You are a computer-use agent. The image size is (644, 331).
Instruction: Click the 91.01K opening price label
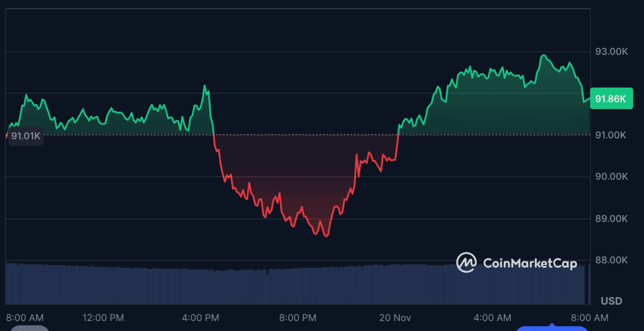click(25, 136)
